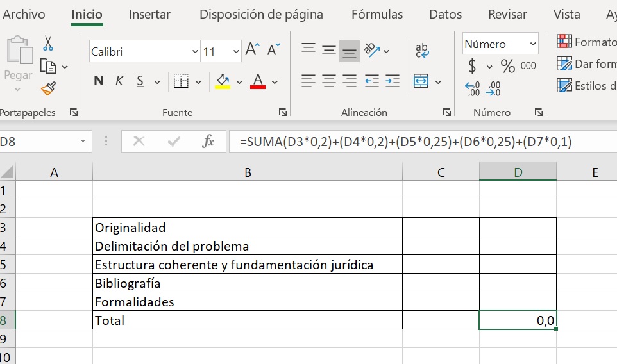Expand the Número format dropdown
The image size is (617, 364).
[533, 44]
